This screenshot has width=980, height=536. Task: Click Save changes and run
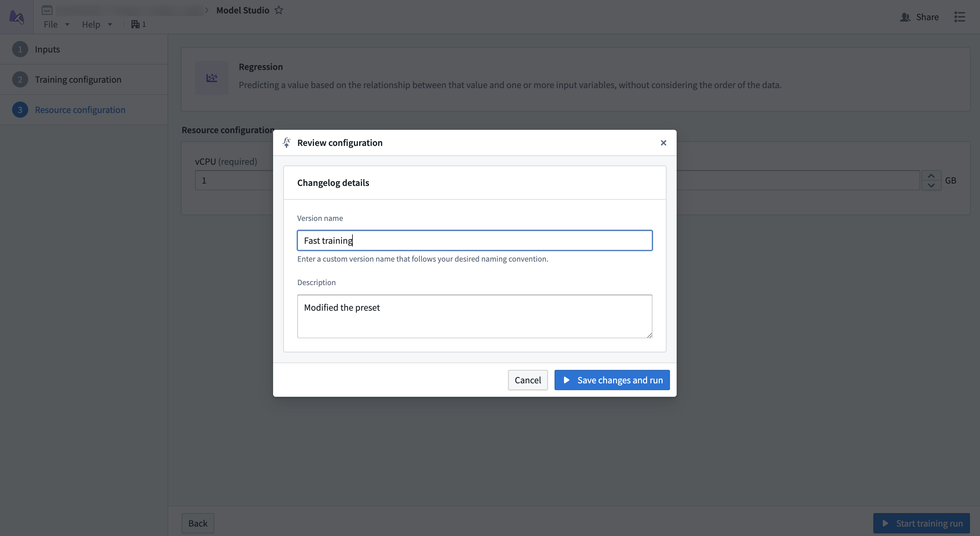tap(612, 380)
